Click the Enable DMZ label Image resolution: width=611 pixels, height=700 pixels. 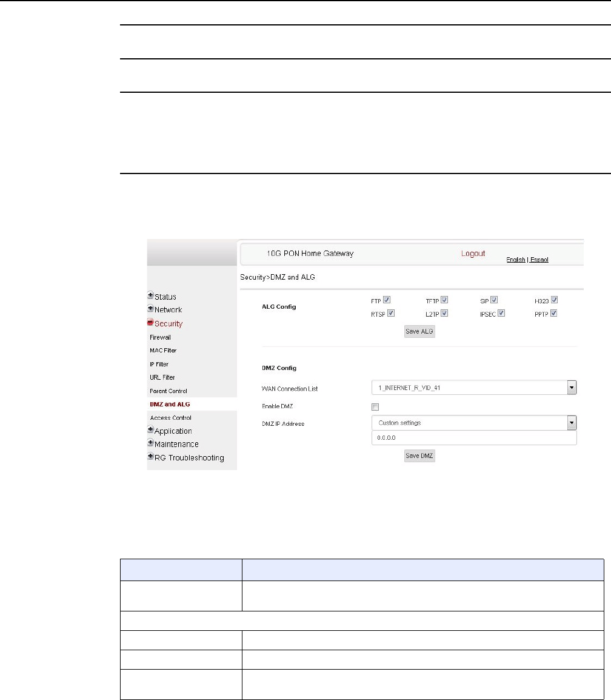[x=277, y=406]
